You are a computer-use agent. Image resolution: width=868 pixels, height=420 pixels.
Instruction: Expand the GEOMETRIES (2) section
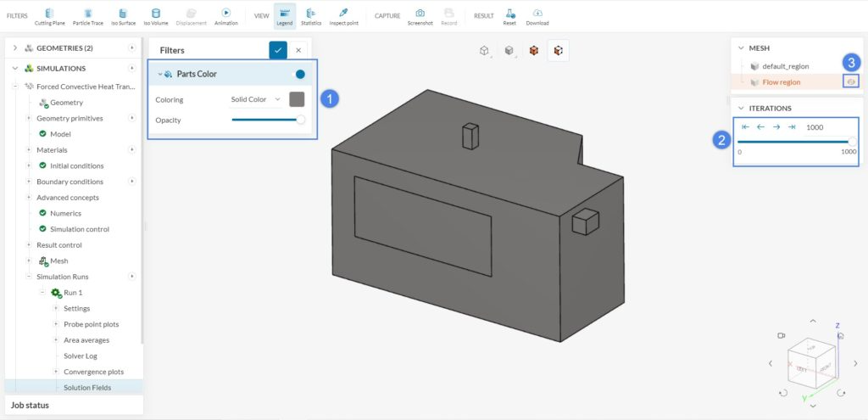click(15, 48)
